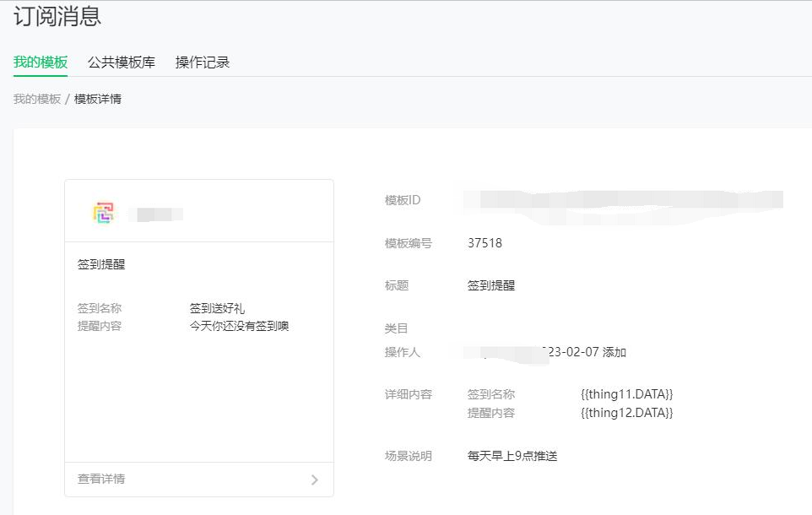This screenshot has height=515, width=812.
Task: Switch to the 我的模板 tab
Action: tap(41, 62)
